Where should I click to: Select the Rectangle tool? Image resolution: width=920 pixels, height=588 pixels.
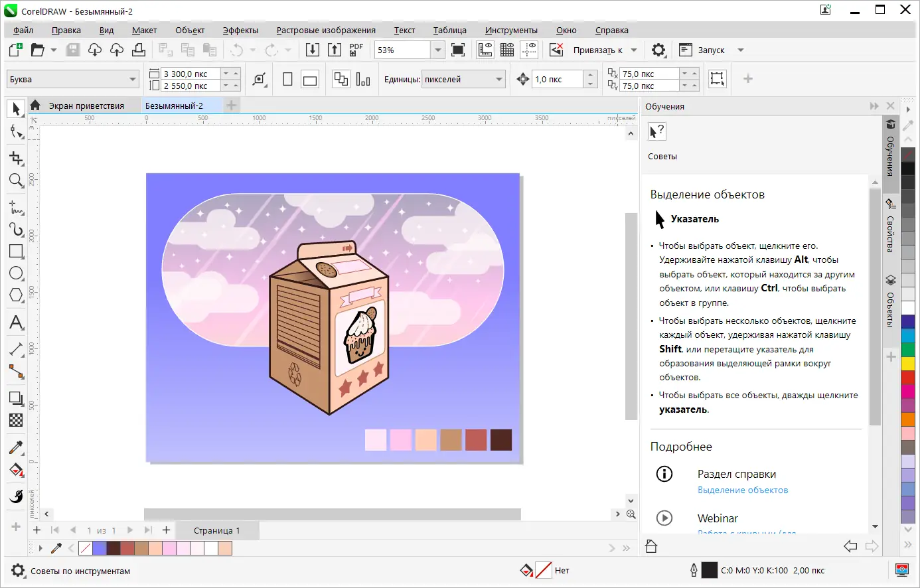click(16, 252)
